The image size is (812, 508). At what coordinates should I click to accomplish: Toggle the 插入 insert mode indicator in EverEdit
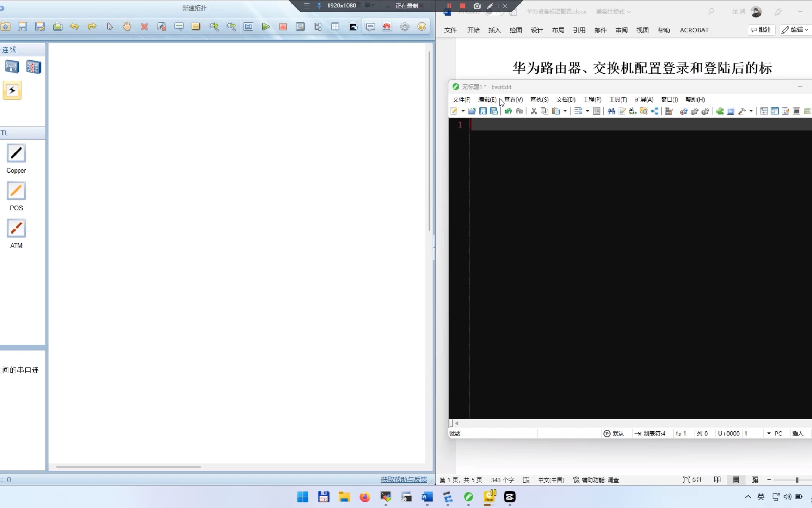[798, 434]
